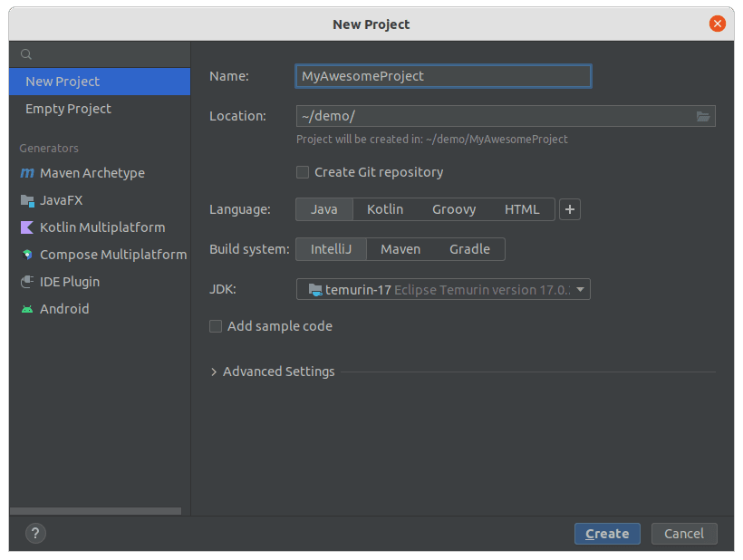Click the Cancel button
This screenshot has height=560, width=743.
coord(684,534)
